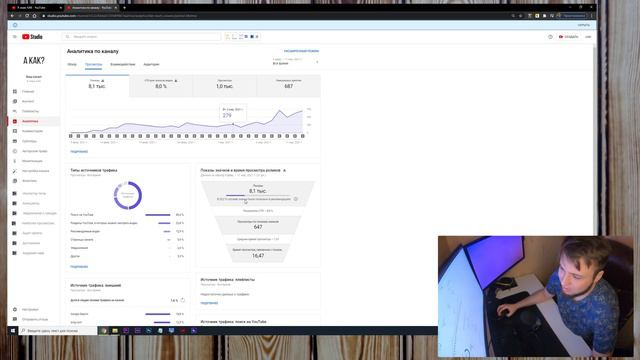Click the Windows Start button
This screenshot has width=640, height=360.
(13, 331)
